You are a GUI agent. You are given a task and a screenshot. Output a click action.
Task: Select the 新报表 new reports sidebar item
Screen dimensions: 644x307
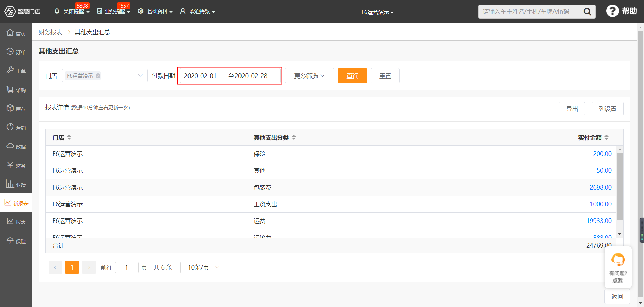[16, 203]
